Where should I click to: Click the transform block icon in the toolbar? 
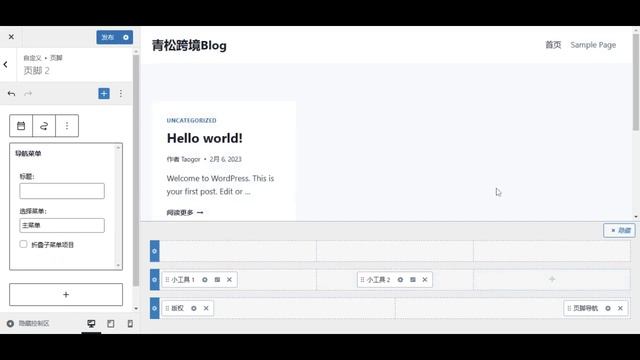click(x=44, y=126)
